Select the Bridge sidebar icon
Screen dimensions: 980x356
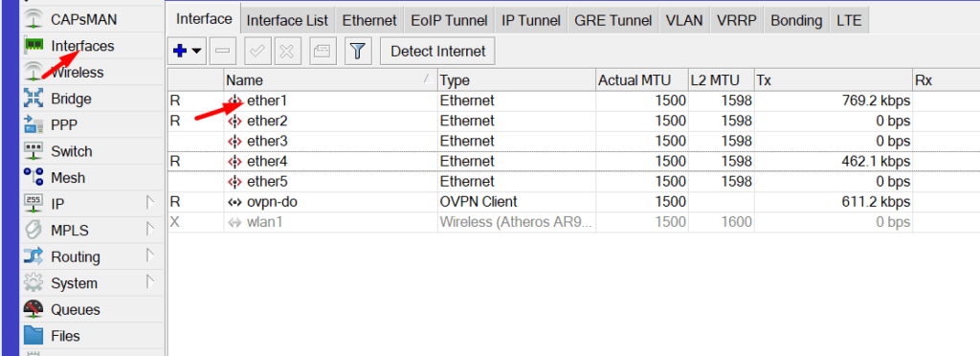click(33, 99)
